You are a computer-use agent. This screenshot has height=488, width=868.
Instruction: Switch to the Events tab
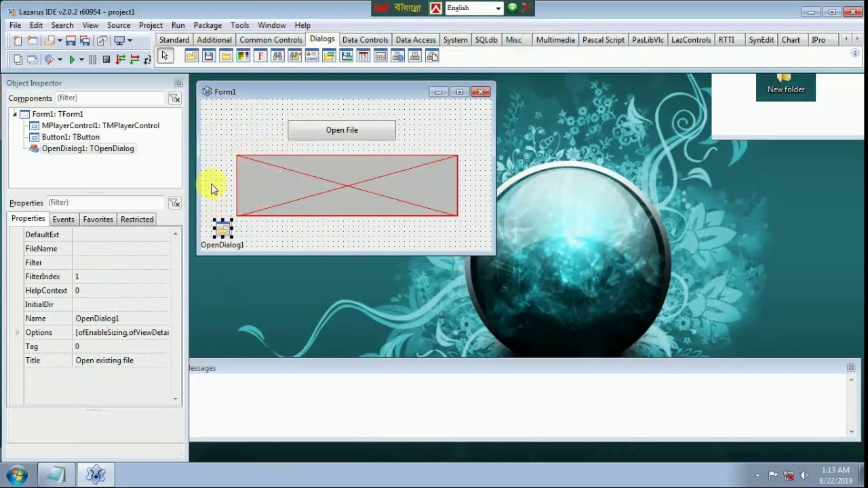63,220
